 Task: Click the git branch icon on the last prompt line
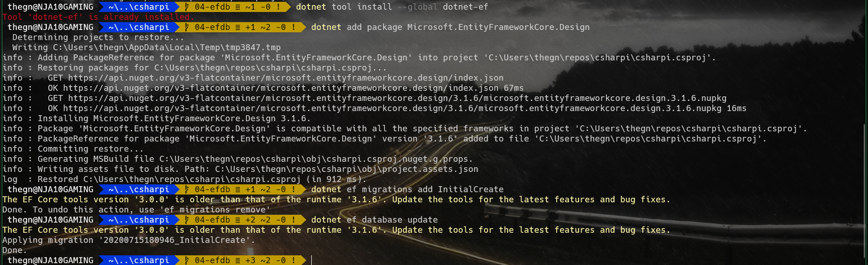(186, 260)
